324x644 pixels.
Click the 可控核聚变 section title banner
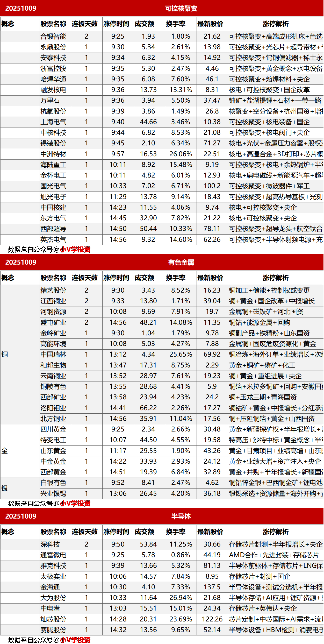pyautogui.click(x=181, y=8)
